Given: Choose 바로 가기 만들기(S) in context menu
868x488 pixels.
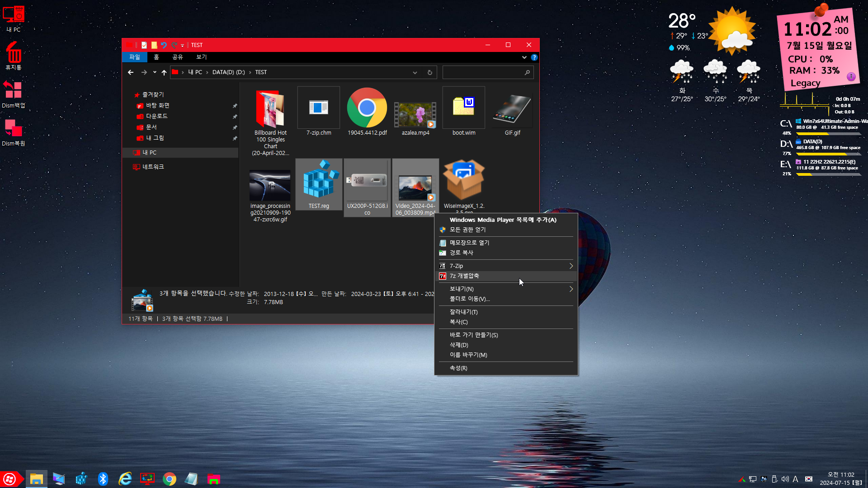Looking at the screenshot, I should (506, 335).
